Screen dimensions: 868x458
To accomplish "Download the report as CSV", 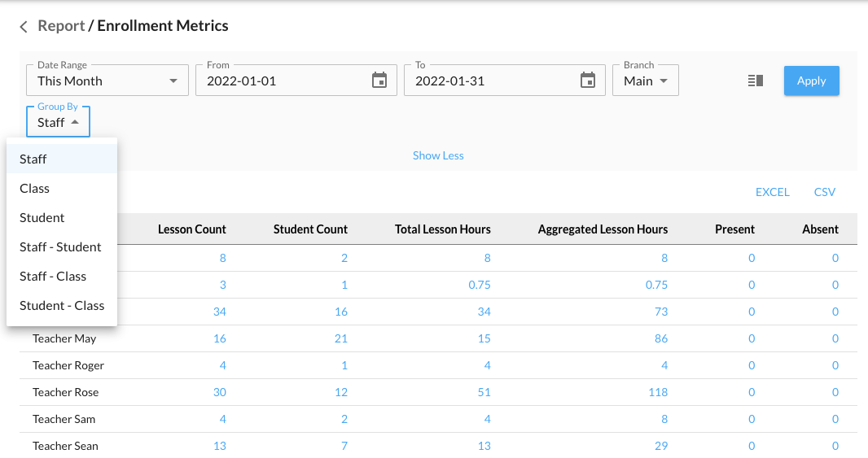I will [x=824, y=193].
